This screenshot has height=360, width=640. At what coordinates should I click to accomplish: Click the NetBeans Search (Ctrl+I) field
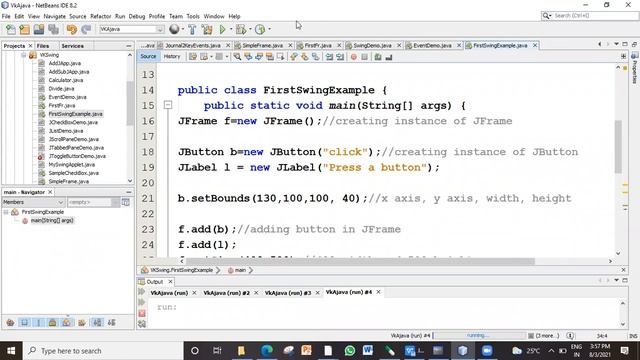[x=590, y=16]
